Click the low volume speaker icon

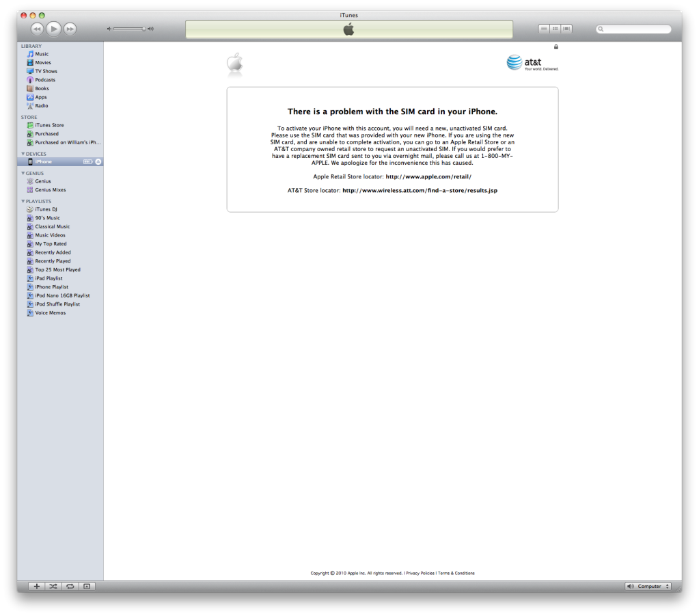109,29
